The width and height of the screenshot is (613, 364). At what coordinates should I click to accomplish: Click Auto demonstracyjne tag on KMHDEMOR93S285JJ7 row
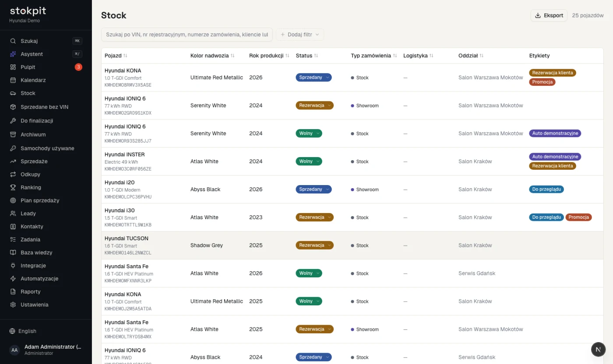click(x=555, y=133)
